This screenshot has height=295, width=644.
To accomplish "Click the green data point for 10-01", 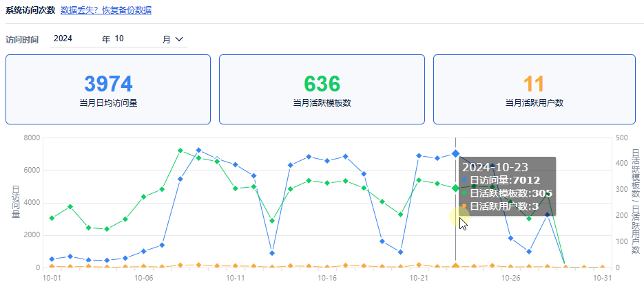I will [x=52, y=218].
